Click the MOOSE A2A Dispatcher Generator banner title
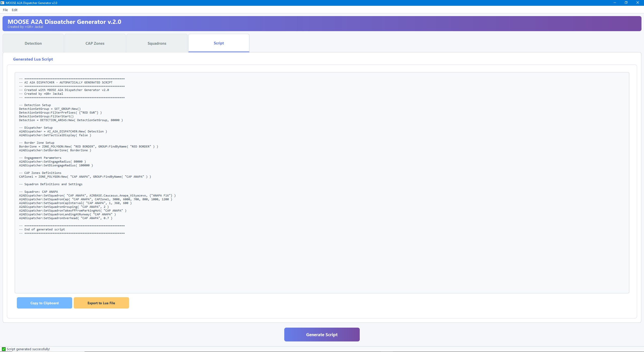Screen dimensions: 644x352 tap(64, 22)
